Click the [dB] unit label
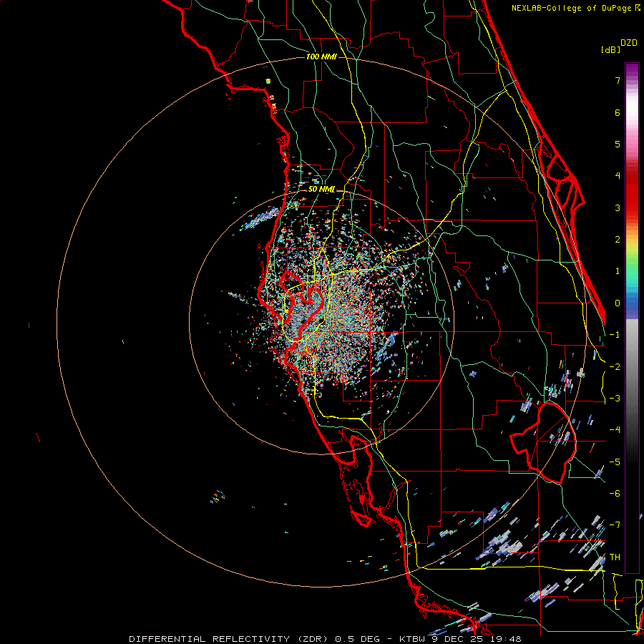 (611, 50)
